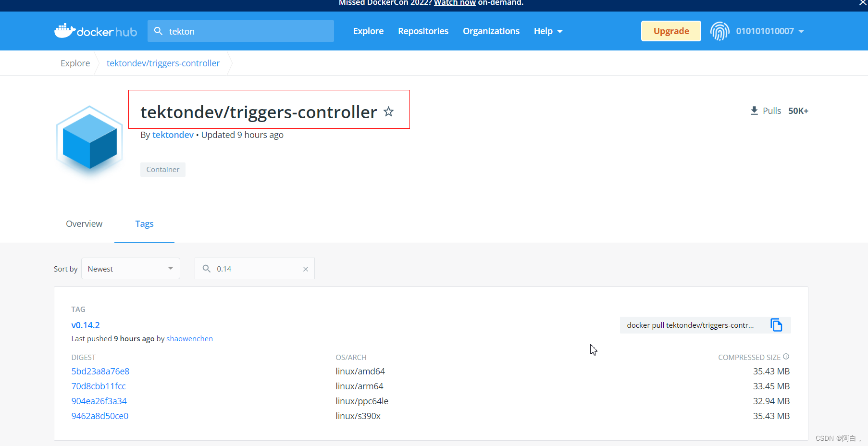The height and width of the screenshot is (446, 868).
Task: Click the Explore breadcrumb
Action: (x=75, y=63)
